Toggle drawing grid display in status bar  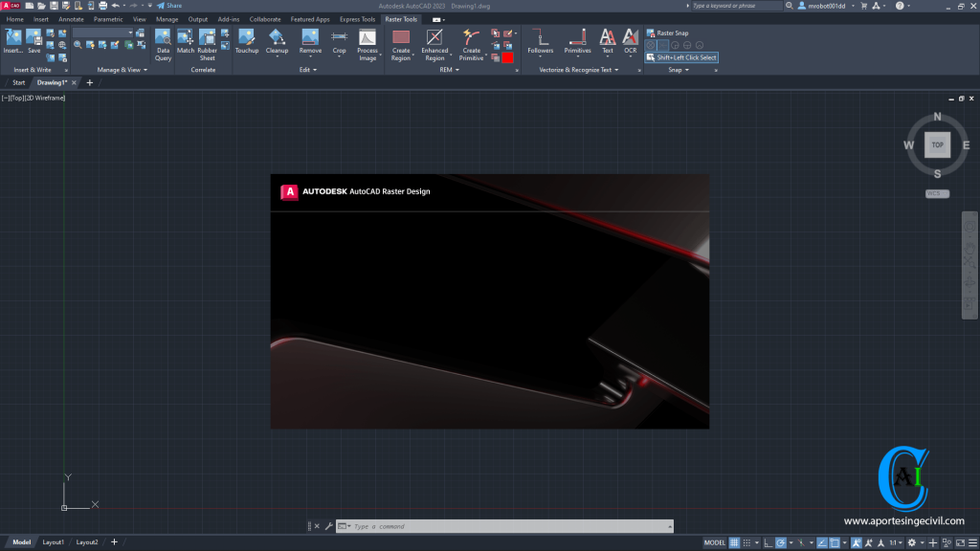(734, 543)
